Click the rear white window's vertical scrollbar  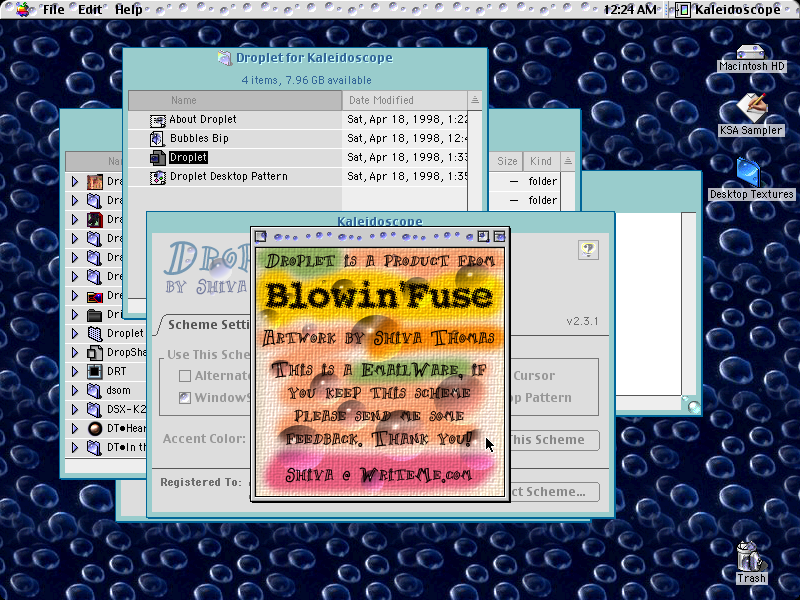click(x=689, y=304)
